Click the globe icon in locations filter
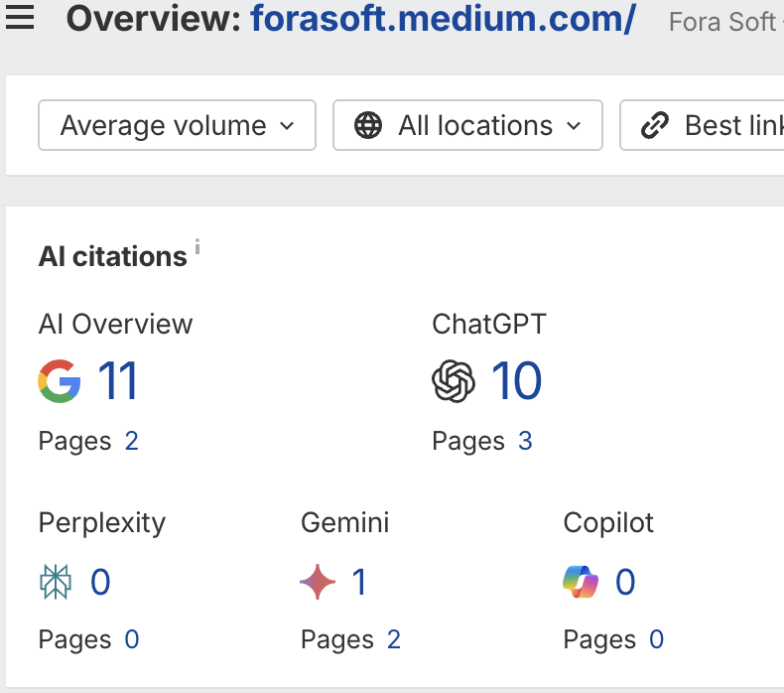This screenshot has height=693, width=784. pos(368,126)
